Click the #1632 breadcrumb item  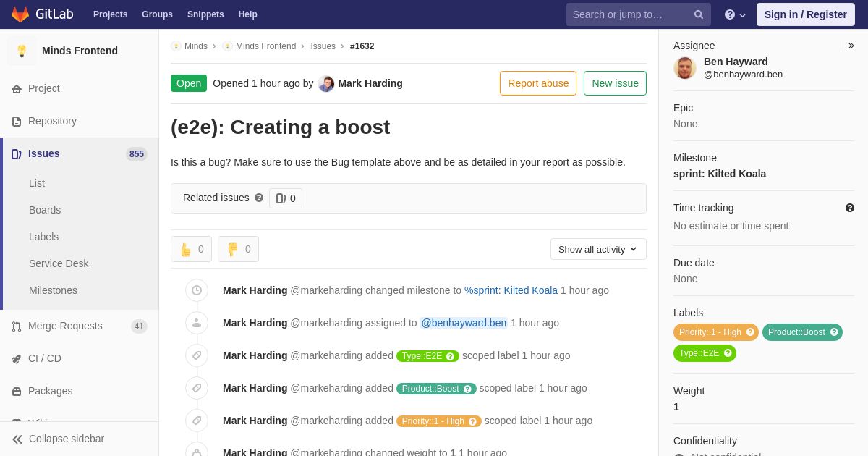point(362,46)
